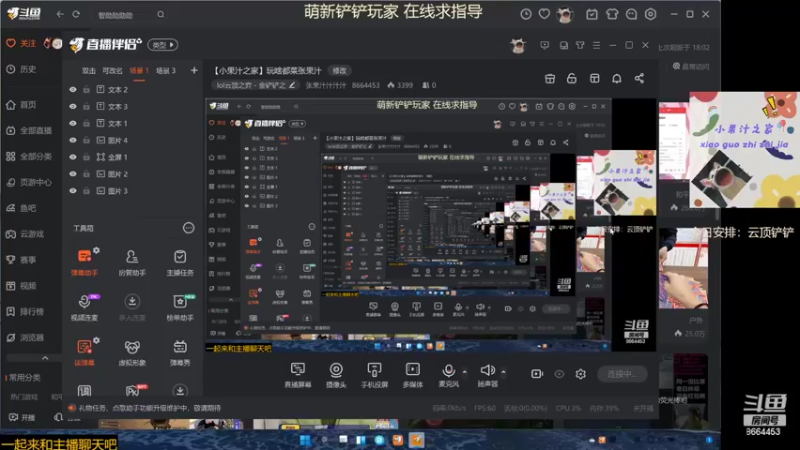Image resolution: width=800 pixels, height=450 pixels.
Task: Click the 修改 edit title button
Action: coord(339,70)
